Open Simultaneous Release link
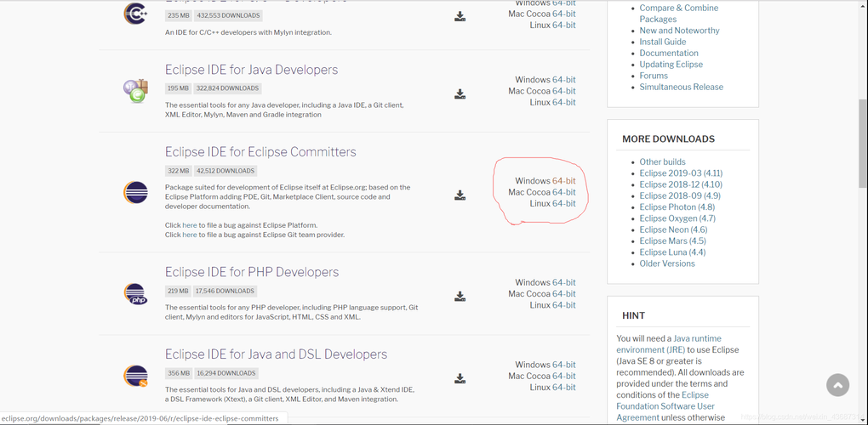Viewport: 868px width, 425px height. pos(682,87)
